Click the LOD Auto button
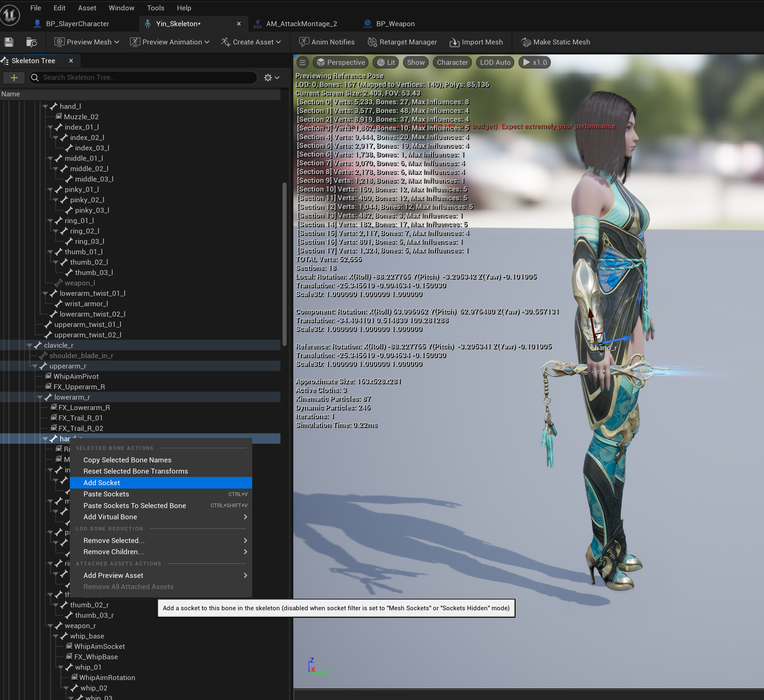 click(x=495, y=62)
